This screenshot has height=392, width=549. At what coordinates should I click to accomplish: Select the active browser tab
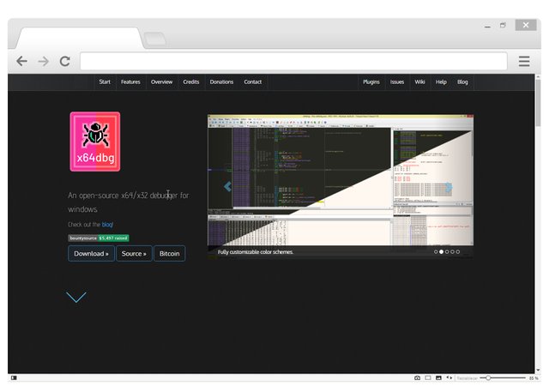click(x=81, y=38)
